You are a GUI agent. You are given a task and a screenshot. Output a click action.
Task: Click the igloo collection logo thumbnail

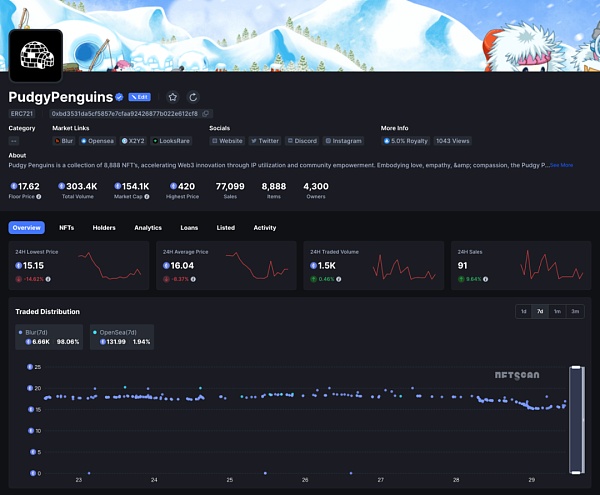click(36, 55)
